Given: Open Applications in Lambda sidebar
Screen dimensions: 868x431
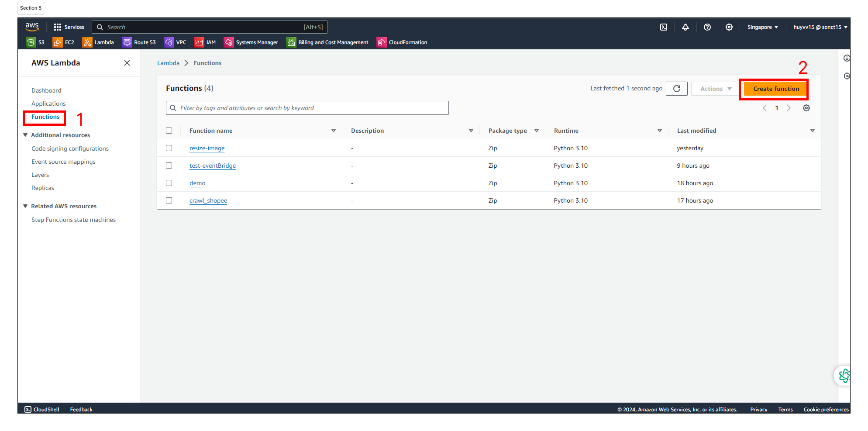Looking at the screenshot, I should coord(48,103).
